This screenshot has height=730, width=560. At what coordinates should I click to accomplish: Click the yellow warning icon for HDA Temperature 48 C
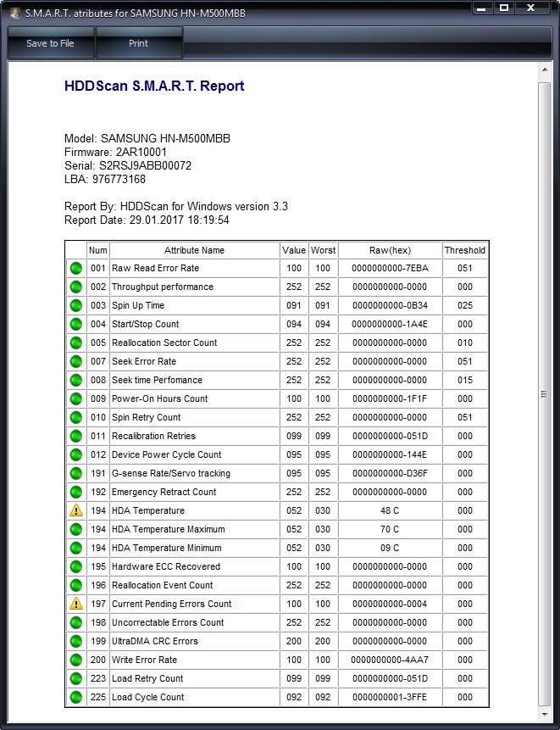point(75,510)
